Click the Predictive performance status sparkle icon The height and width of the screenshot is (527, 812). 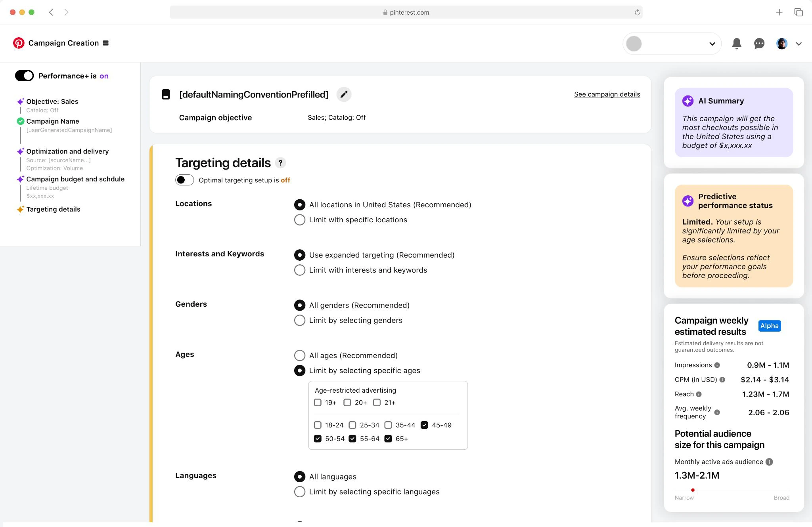[688, 201]
